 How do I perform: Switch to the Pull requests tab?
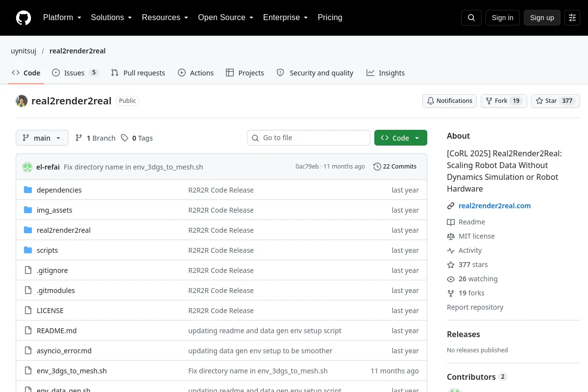coord(138,73)
